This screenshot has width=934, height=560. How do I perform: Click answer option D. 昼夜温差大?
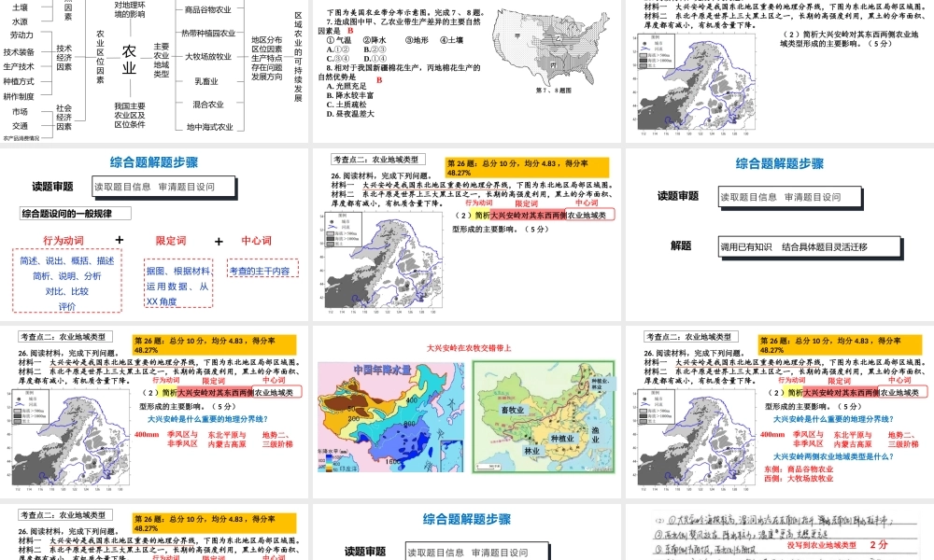350,114
